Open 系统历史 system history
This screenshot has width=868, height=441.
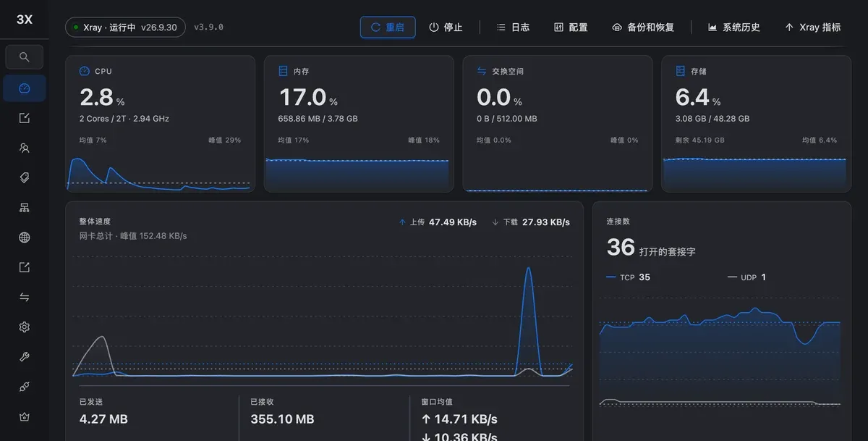coord(734,28)
